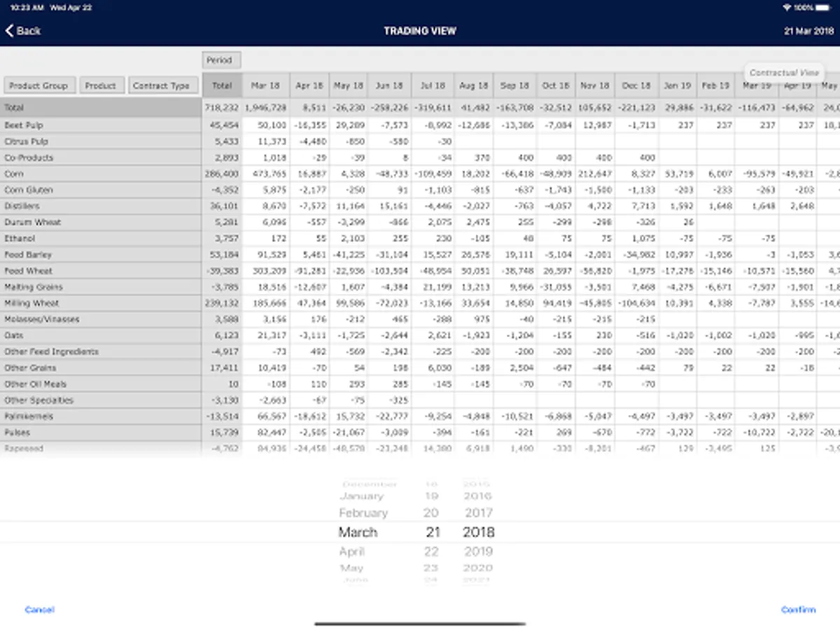
Task: Pick day 20 in the day wheel
Action: [431, 513]
